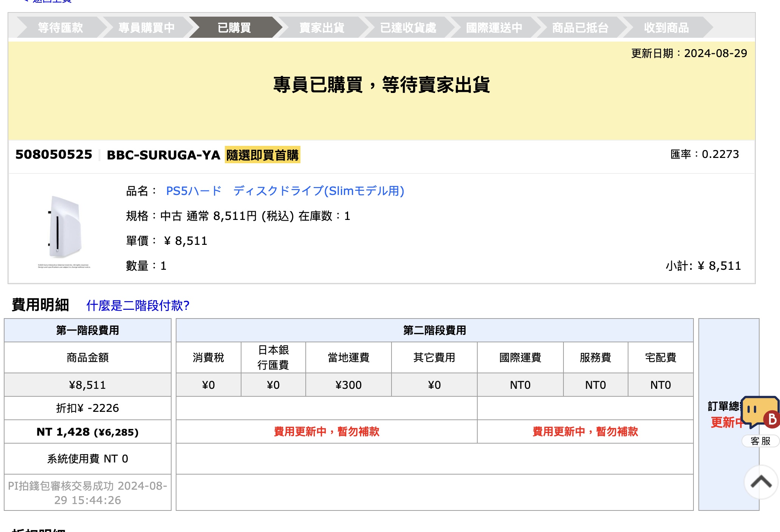The width and height of the screenshot is (780, 532).
Task: Select the 賣家出貨 progress step
Action: (x=322, y=28)
